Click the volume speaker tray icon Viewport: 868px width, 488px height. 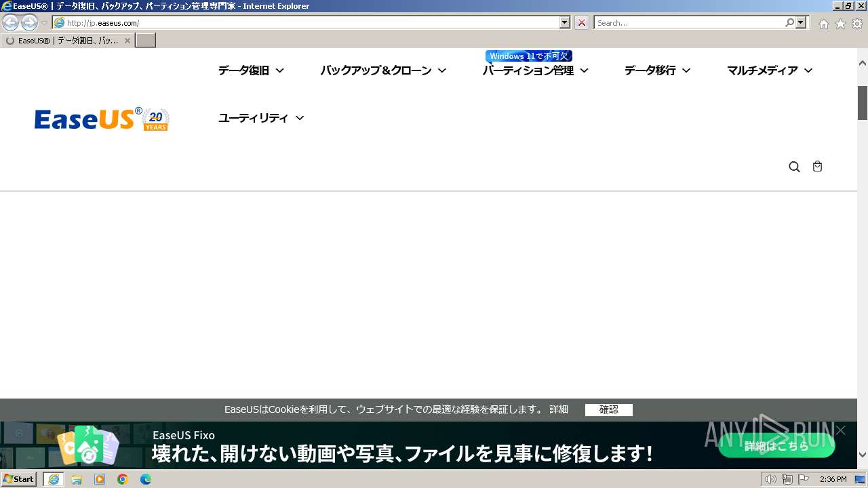[x=770, y=479]
